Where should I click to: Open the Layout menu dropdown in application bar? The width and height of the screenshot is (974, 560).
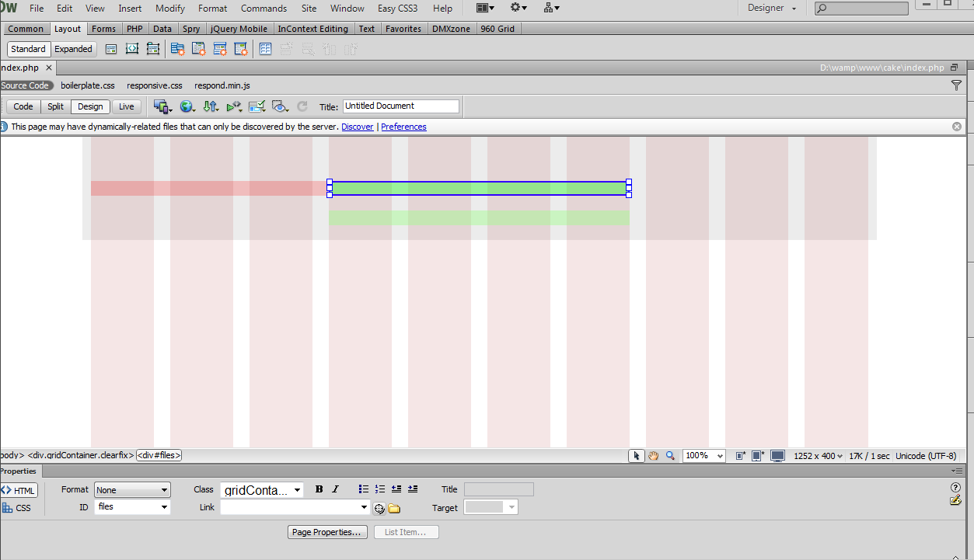pyautogui.click(x=485, y=9)
